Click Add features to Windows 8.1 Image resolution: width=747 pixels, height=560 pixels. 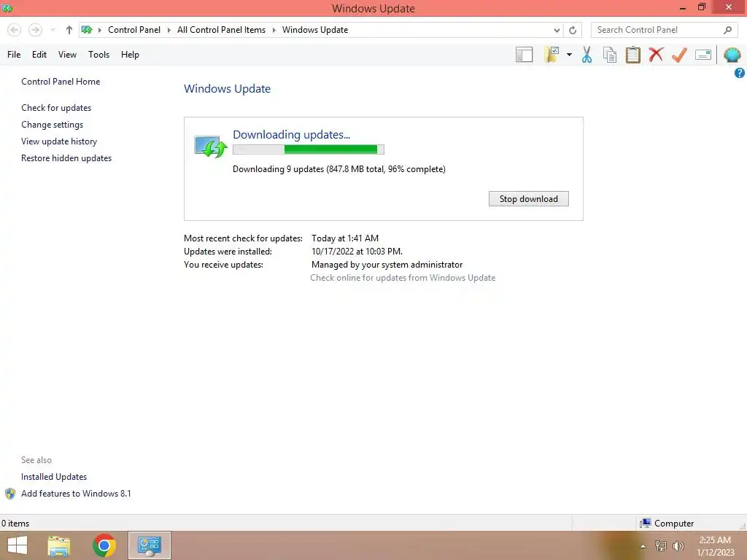pyautogui.click(x=76, y=494)
